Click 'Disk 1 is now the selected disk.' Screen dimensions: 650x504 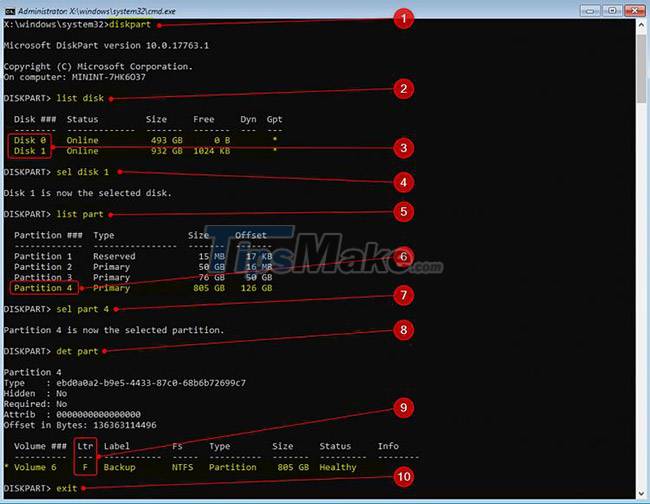point(87,193)
